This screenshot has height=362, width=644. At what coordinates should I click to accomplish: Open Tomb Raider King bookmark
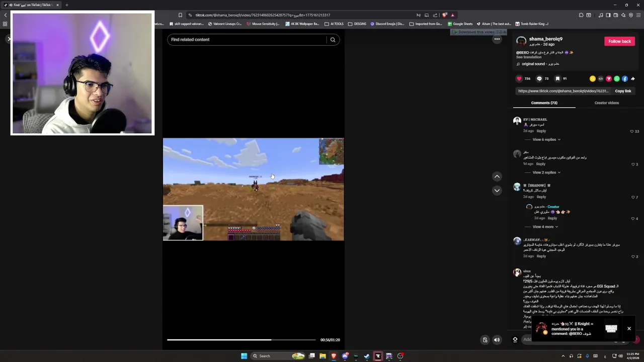531,24
